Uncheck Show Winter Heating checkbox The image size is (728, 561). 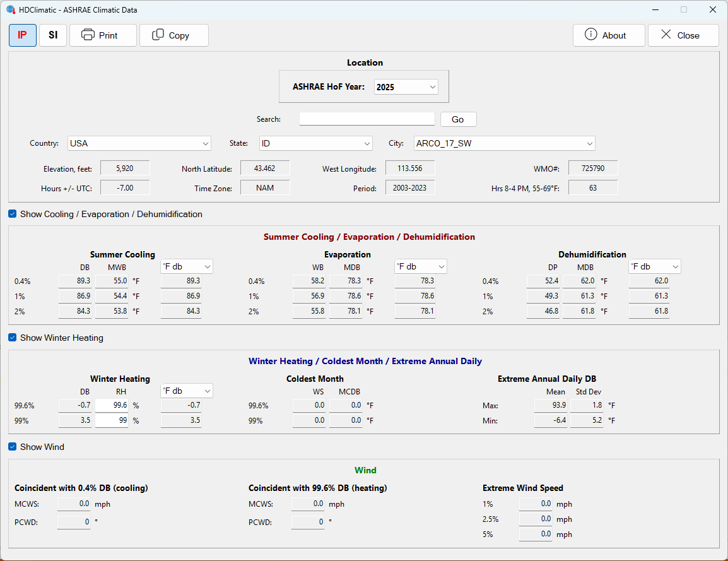13,338
